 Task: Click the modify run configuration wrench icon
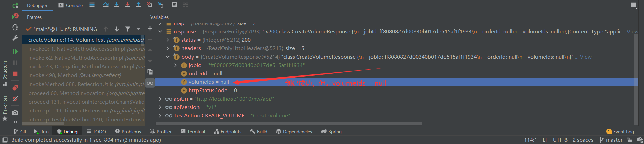(x=15, y=38)
